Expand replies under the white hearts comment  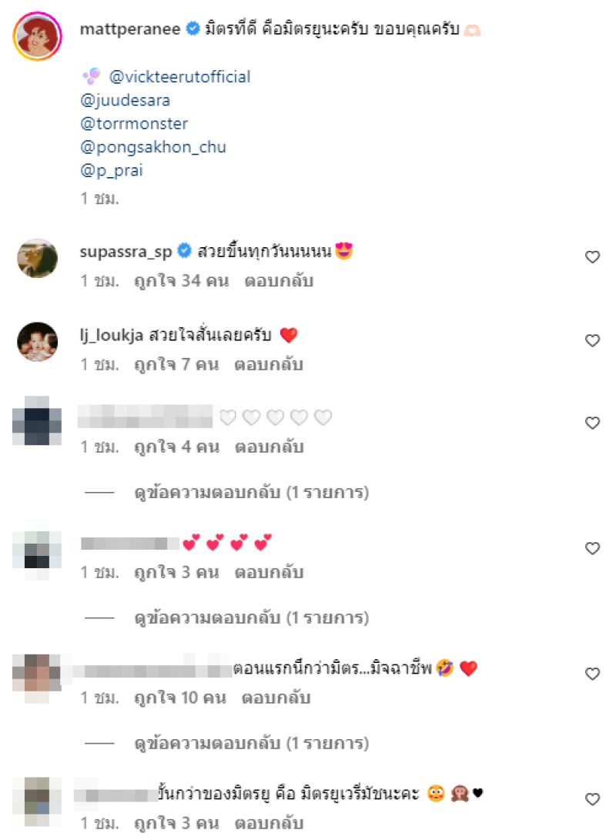point(251,492)
